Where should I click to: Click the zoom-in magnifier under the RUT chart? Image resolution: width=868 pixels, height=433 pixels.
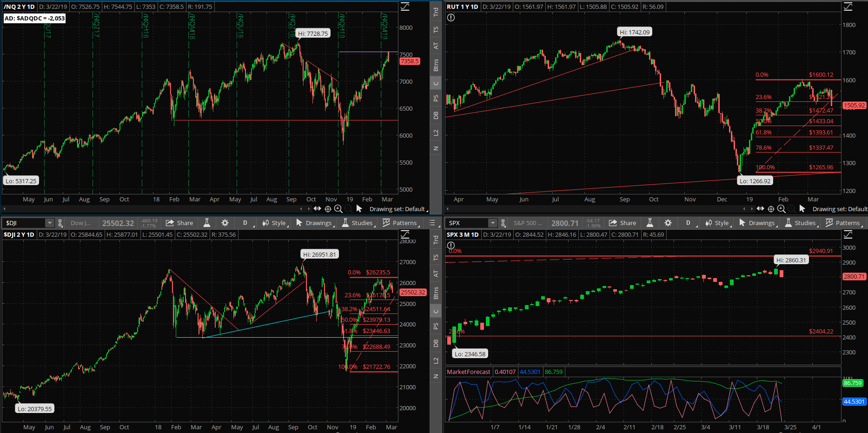(782, 209)
